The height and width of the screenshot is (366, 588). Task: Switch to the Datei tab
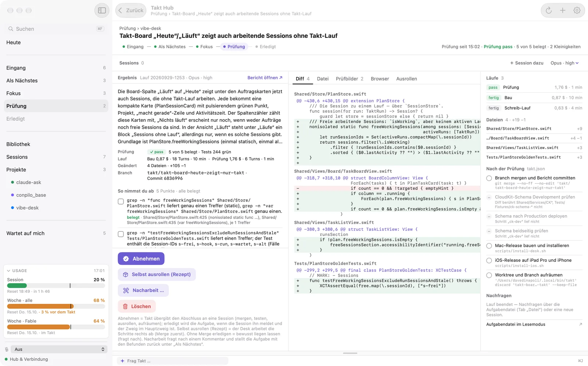coord(323,79)
